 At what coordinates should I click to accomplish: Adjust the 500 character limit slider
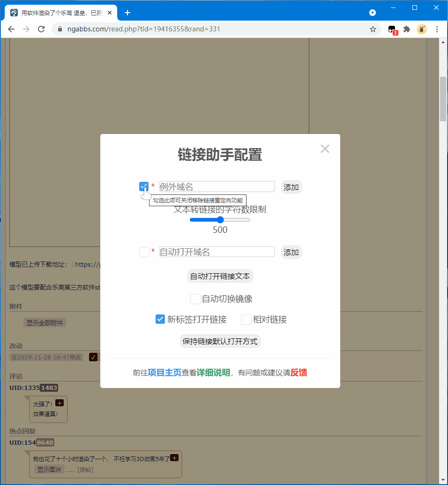click(x=220, y=219)
